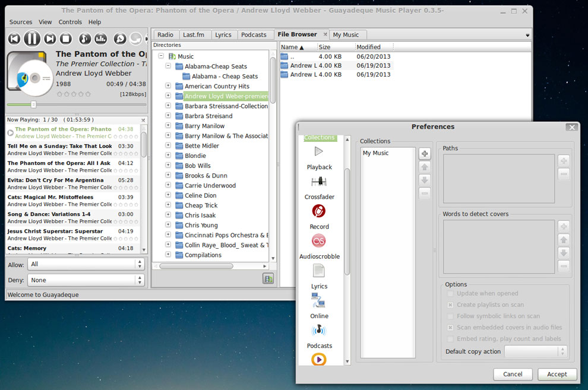Collapse the Music root directory
The width and height of the screenshot is (588, 390).
[161, 56]
